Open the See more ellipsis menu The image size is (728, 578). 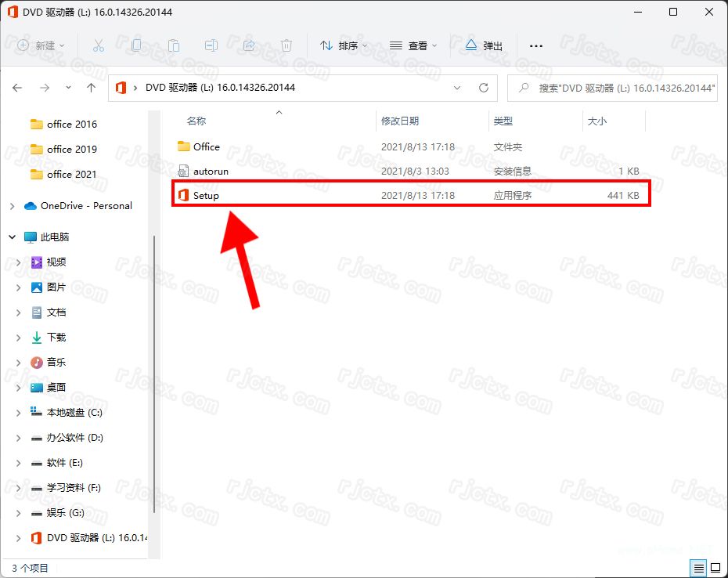535,45
